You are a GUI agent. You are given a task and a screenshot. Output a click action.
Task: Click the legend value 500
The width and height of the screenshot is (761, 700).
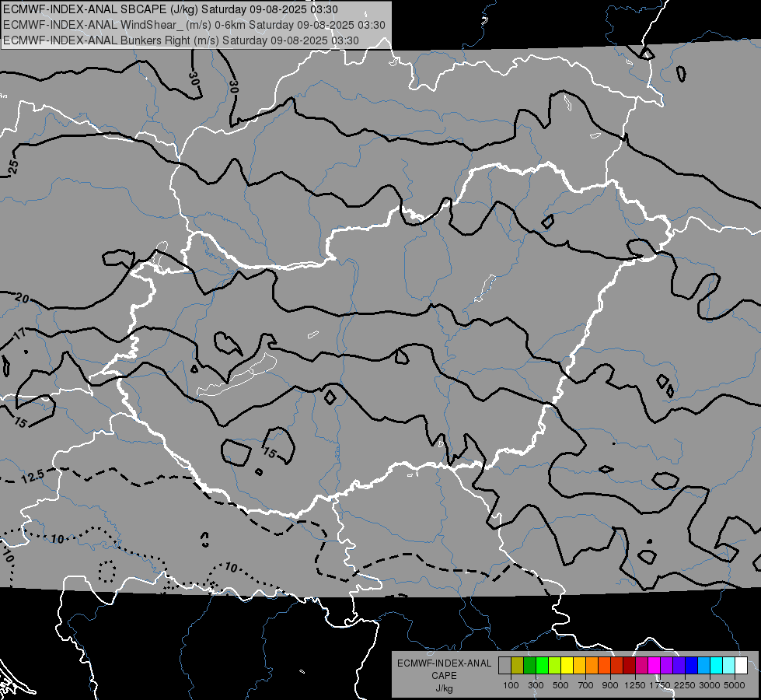pos(560,685)
